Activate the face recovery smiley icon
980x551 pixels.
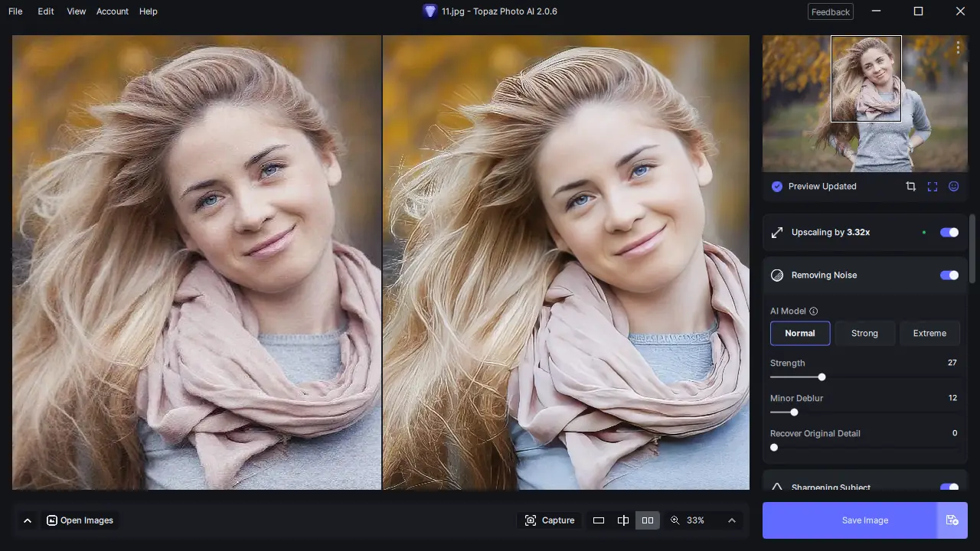pyautogui.click(x=953, y=186)
